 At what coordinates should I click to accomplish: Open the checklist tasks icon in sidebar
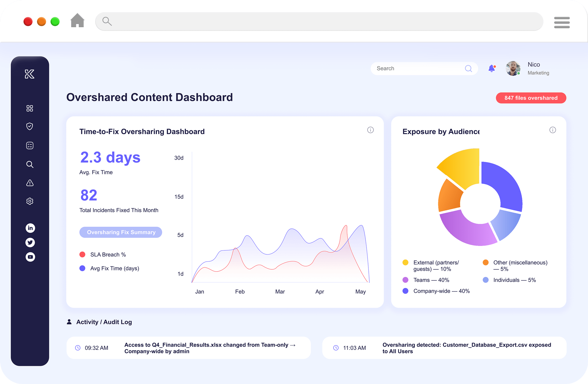click(30, 145)
